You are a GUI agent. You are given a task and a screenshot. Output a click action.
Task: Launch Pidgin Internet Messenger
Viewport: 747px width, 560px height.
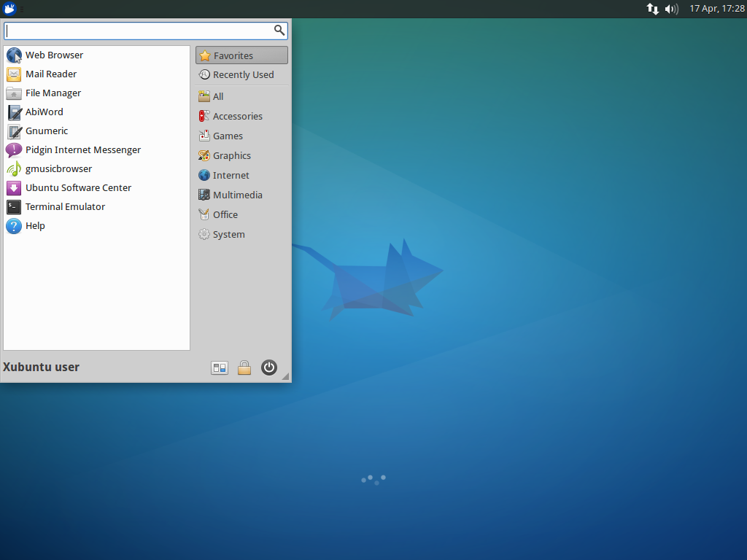(x=82, y=150)
